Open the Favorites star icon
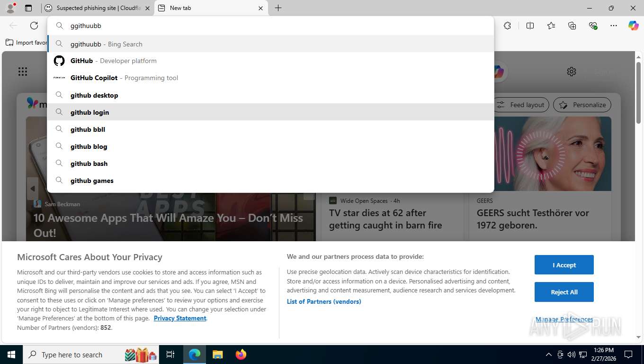Viewport: 644px width, 364px height. pyautogui.click(x=551, y=26)
